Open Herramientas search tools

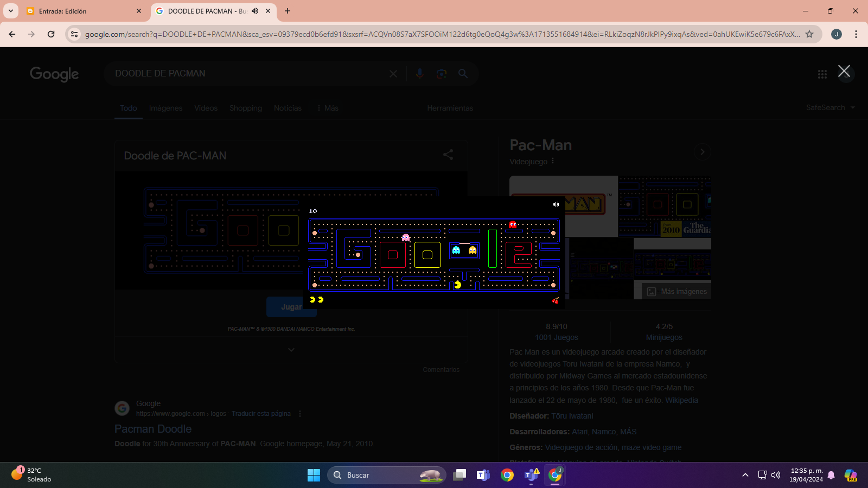click(450, 108)
